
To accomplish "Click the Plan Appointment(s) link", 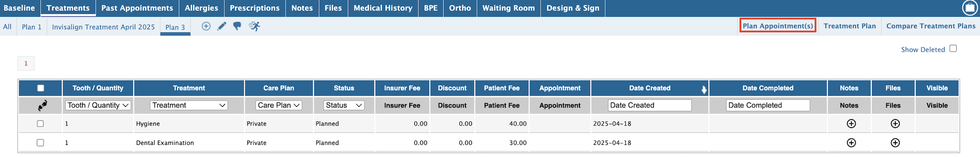I will point(778,26).
